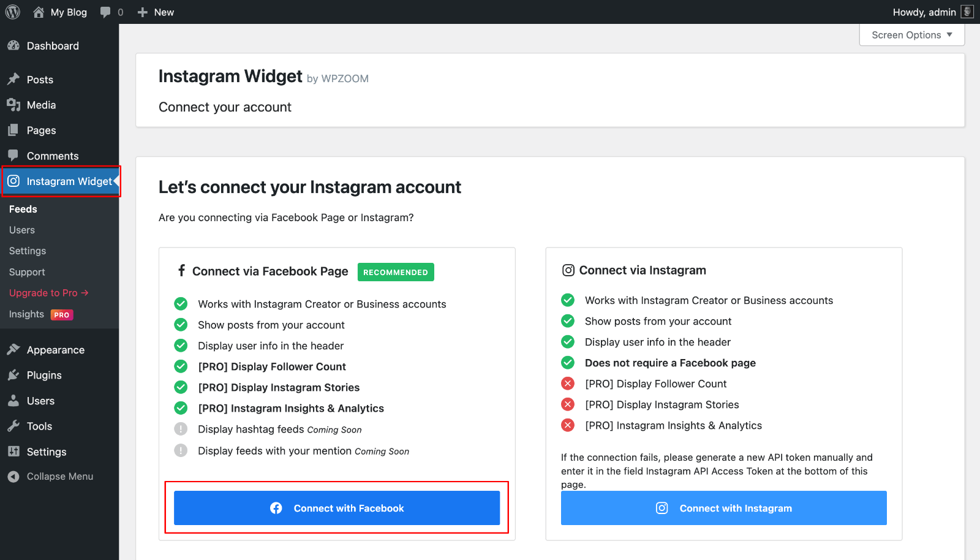Open My Blog home icon
Image resolution: width=980 pixels, height=560 pixels.
pyautogui.click(x=39, y=12)
